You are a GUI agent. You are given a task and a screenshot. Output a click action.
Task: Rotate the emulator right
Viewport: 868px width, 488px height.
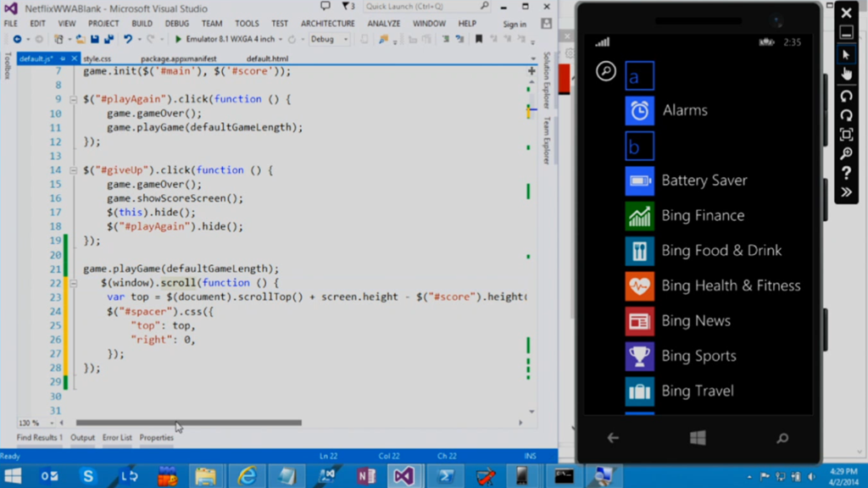click(846, 115)
